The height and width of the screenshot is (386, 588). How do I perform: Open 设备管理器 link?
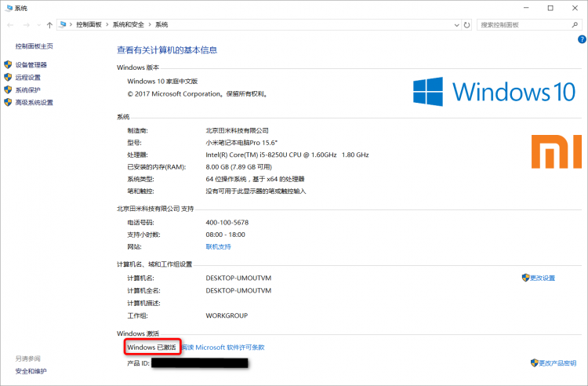tap(31, 65)
